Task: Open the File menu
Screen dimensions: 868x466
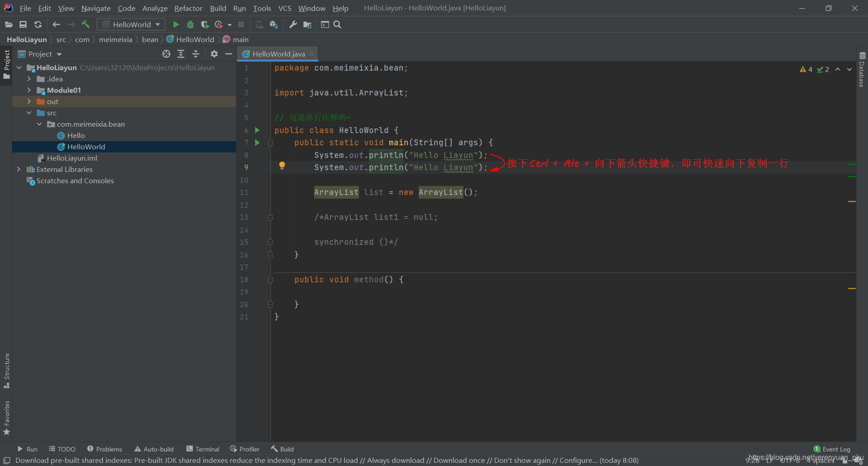Action: pyautogui.click(x=25, y=8)
